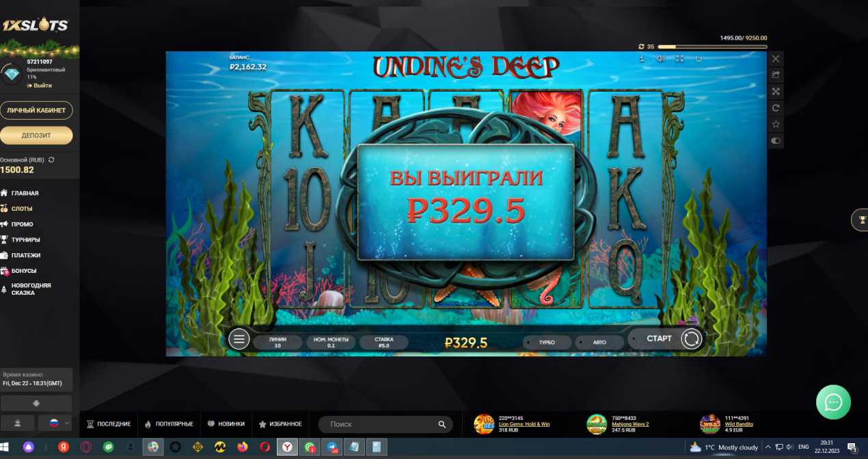
Task: Open the ЛИНИИ 10 selector
Action: click(x=277, y=342)
